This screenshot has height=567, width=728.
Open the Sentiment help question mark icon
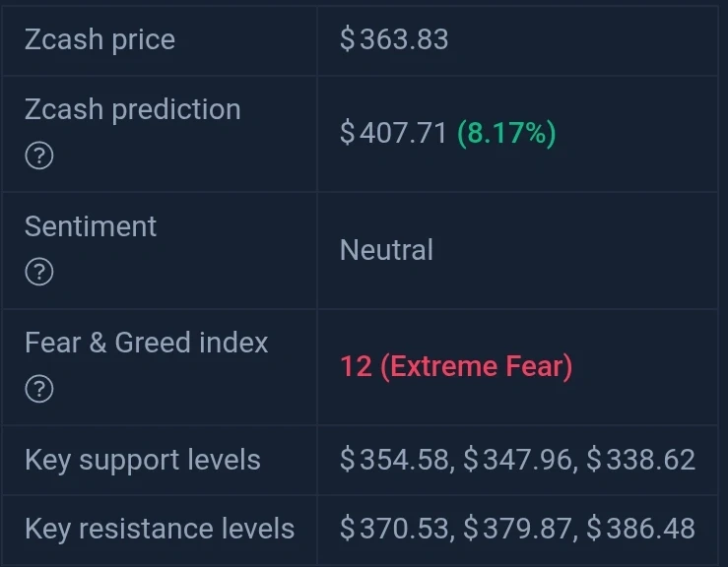coord(39,272)
